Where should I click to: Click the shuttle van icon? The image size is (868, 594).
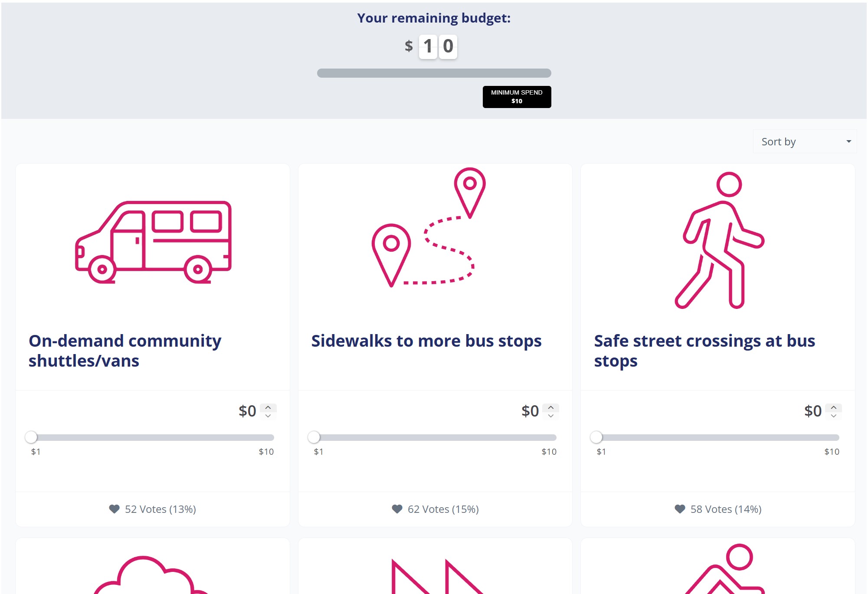click(x=153, y=242)
